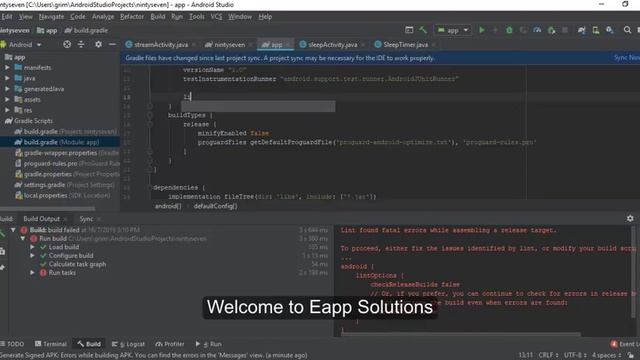This screenshot has height=360, width=640.
Task: Collapse the Build: build failed node
Action: click(13, 230)
